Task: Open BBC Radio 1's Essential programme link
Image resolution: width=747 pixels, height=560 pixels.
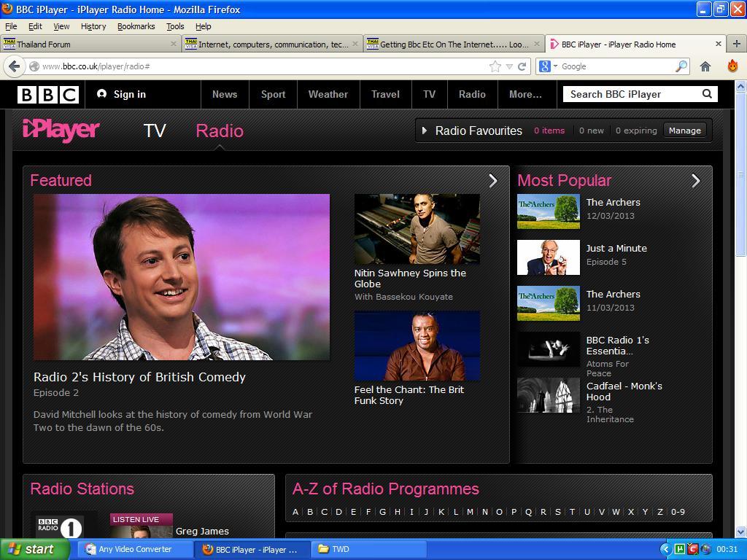Action: [617, 346]
